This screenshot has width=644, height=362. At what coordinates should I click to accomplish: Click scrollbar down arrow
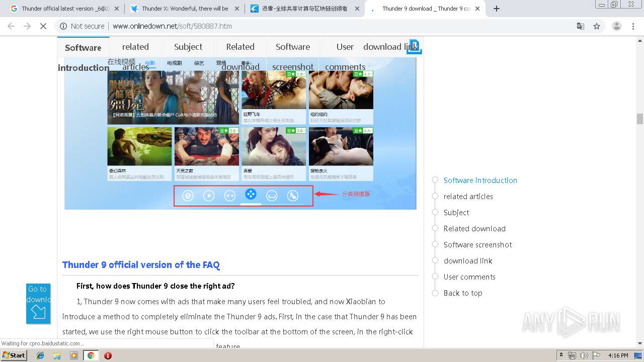point(640,344)
